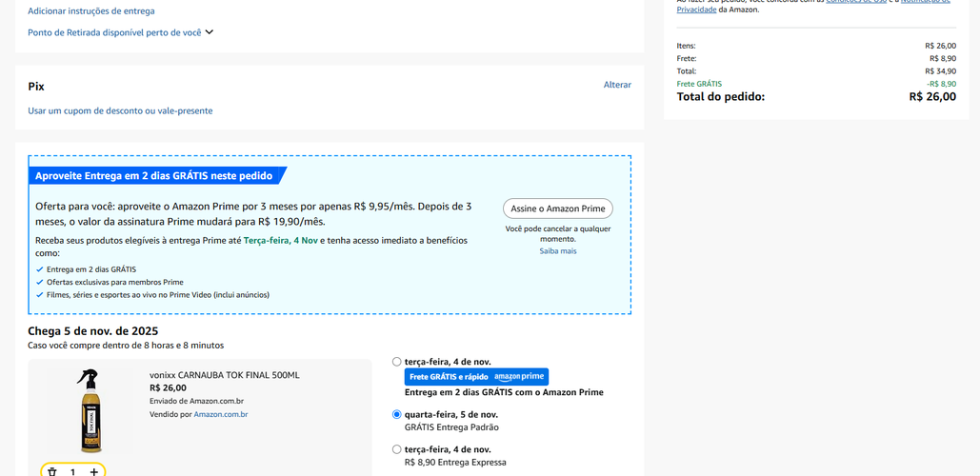Click checkmark beside Ofertas exclusivas para membros Prime
Image resolution: width=980 pixels, height=476 pixels.
tap(40, 283)
